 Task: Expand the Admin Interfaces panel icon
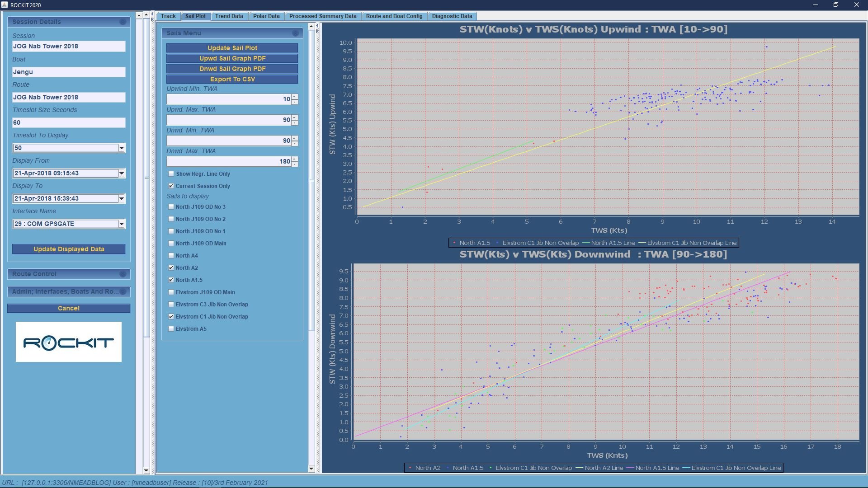(123, 291)
